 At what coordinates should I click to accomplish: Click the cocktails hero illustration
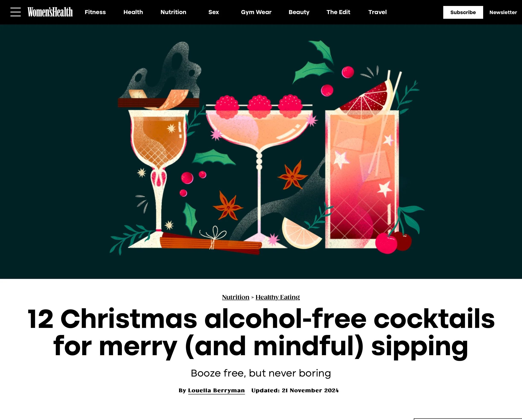(261, 151)
